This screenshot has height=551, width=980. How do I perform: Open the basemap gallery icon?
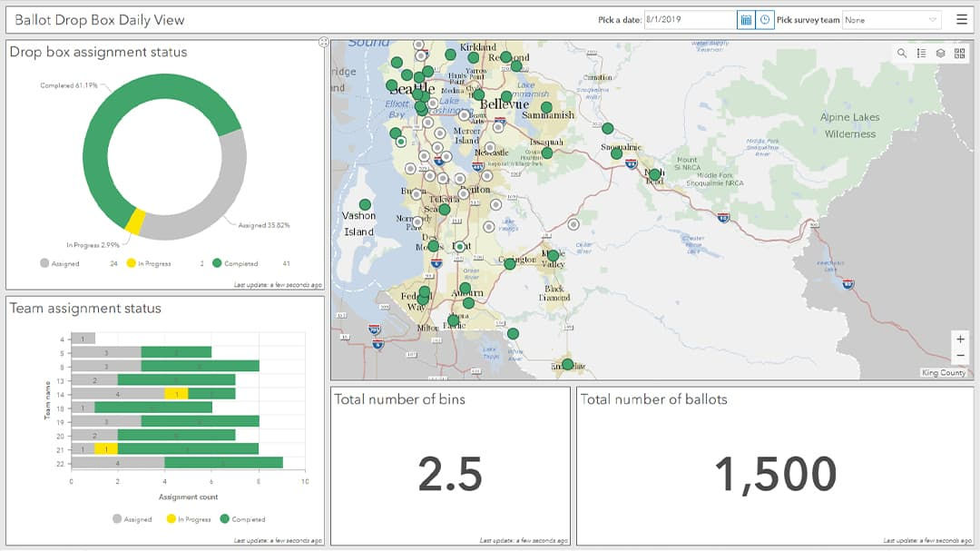click(x=958, y=51)
